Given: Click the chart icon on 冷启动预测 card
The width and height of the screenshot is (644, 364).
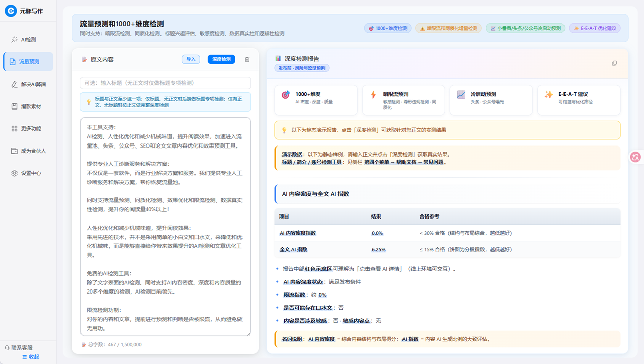Looking at the screenshot, I should click(461, 94).
